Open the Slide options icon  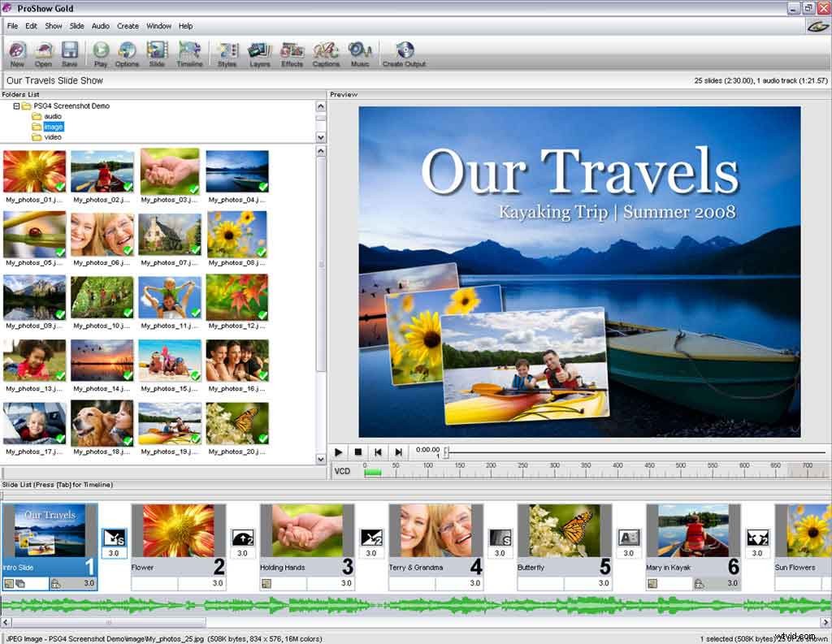156,53
